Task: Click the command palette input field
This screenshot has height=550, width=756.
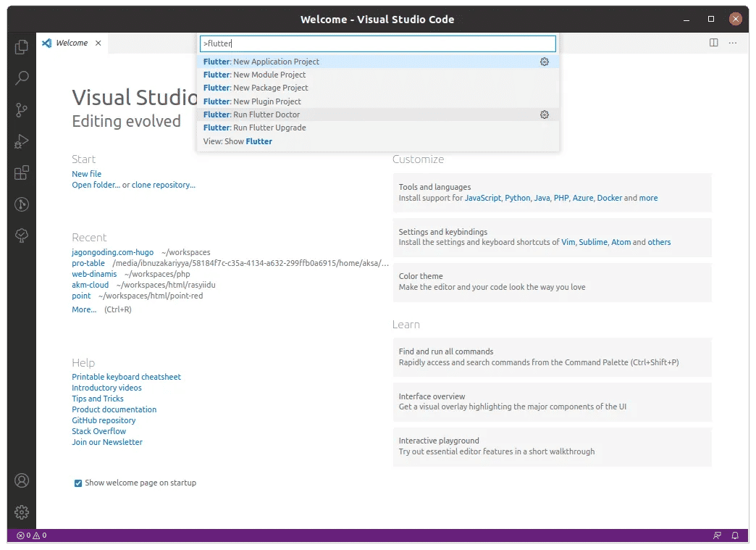Action: pos(377,43)
